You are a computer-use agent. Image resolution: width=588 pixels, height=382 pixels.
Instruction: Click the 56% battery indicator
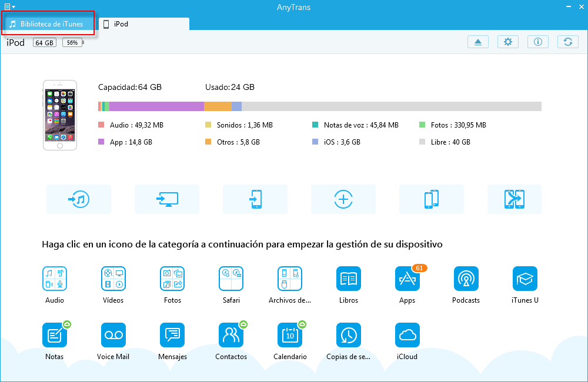[73, 43]
